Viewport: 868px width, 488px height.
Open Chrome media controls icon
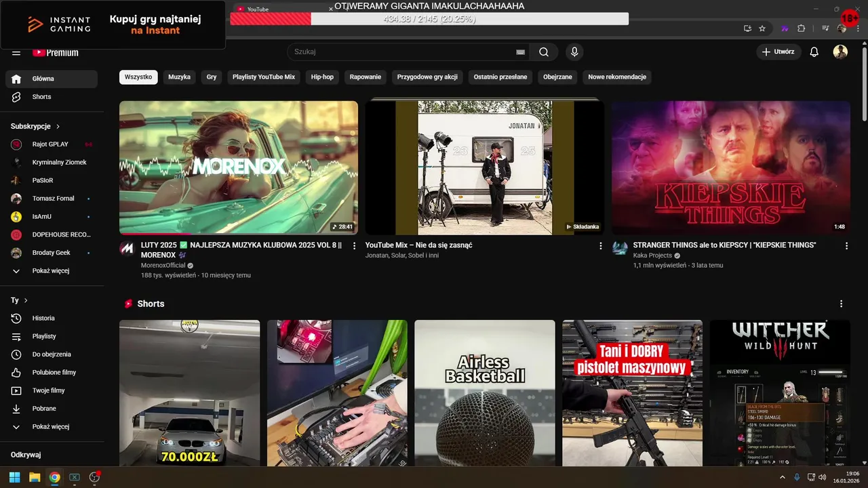[x=825, y=28]
